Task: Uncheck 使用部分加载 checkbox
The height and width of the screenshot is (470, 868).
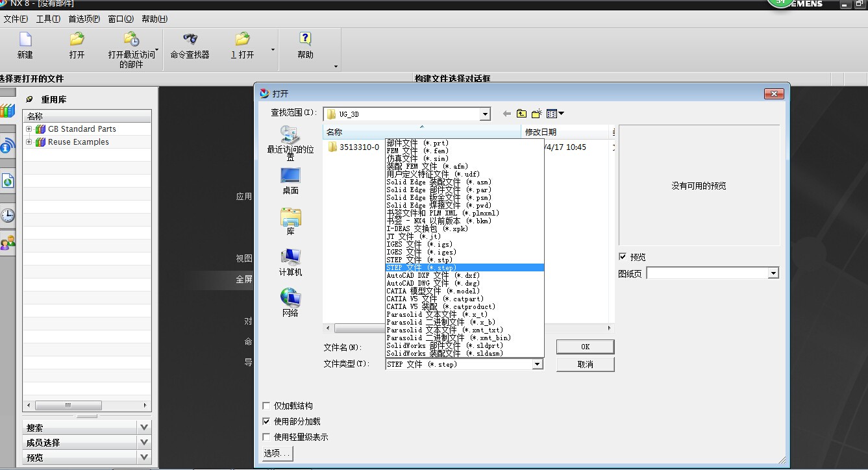Action: pos(266,421)
